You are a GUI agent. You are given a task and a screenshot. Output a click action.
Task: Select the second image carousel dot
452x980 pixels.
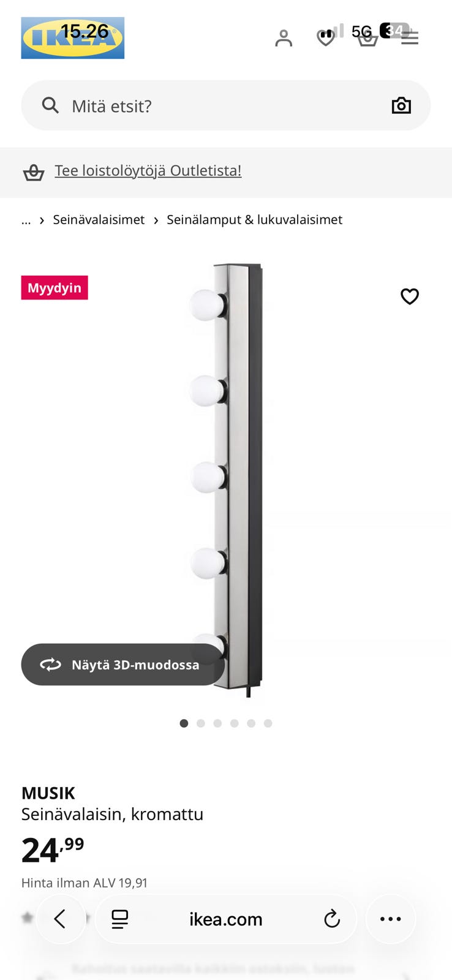point(201,723)
